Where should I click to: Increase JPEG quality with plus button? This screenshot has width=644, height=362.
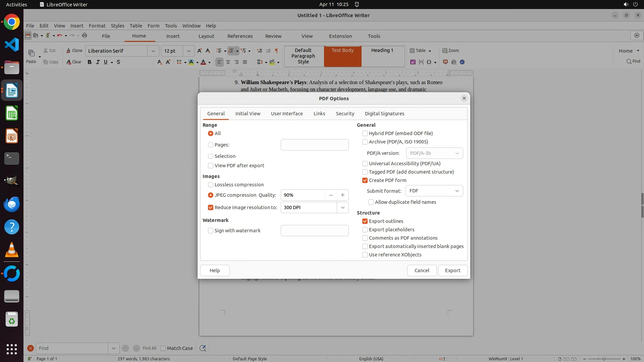342,195
